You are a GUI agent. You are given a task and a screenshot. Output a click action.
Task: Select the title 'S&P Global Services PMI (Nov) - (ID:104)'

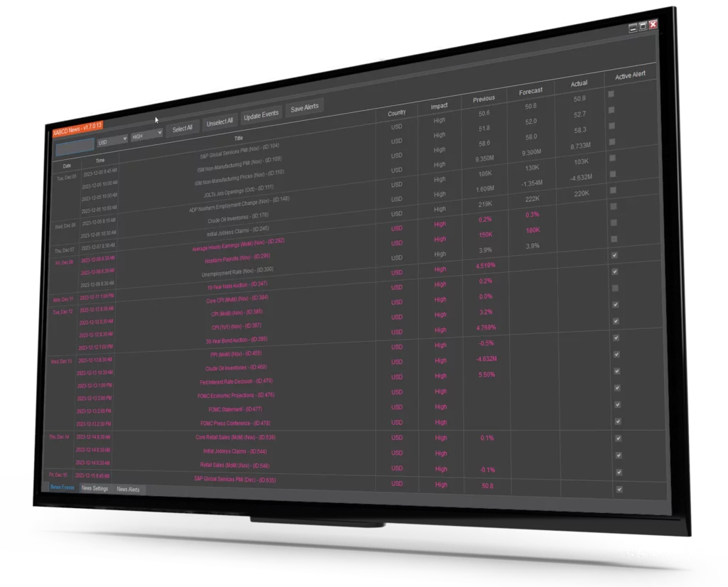point(239,151)
